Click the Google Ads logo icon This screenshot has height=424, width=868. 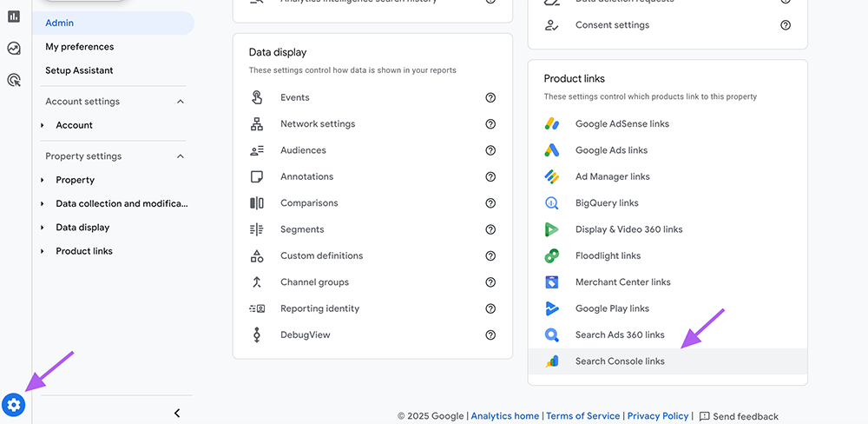pyautogui.click(x=552, y=150)
